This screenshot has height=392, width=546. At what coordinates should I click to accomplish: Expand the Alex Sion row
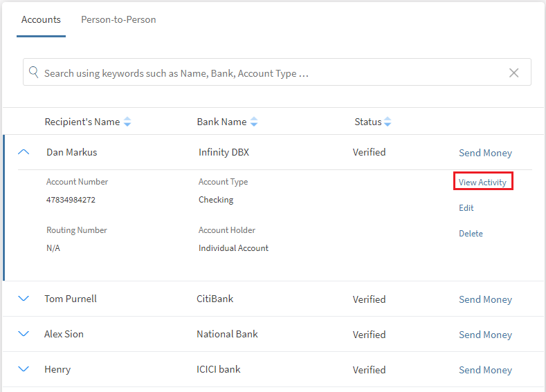[x=24, y=334]
